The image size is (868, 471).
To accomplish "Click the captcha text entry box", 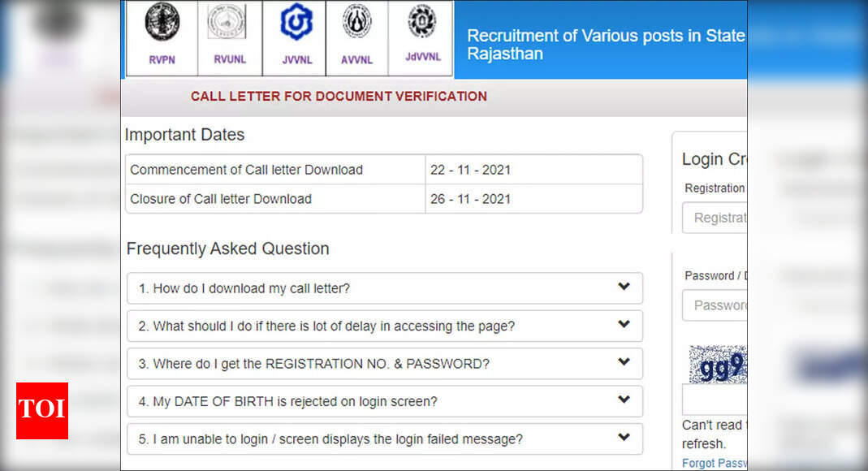I will coord(715,400).
